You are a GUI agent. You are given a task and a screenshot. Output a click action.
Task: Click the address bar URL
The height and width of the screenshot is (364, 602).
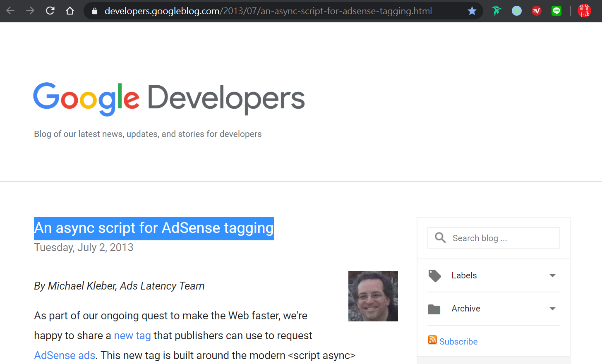coord(268,11)
